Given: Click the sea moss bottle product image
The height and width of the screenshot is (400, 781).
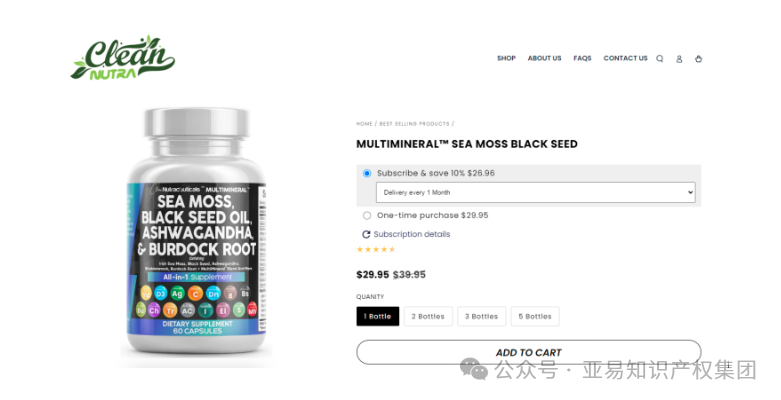Looking at the screenshot, I should (197, 232).
